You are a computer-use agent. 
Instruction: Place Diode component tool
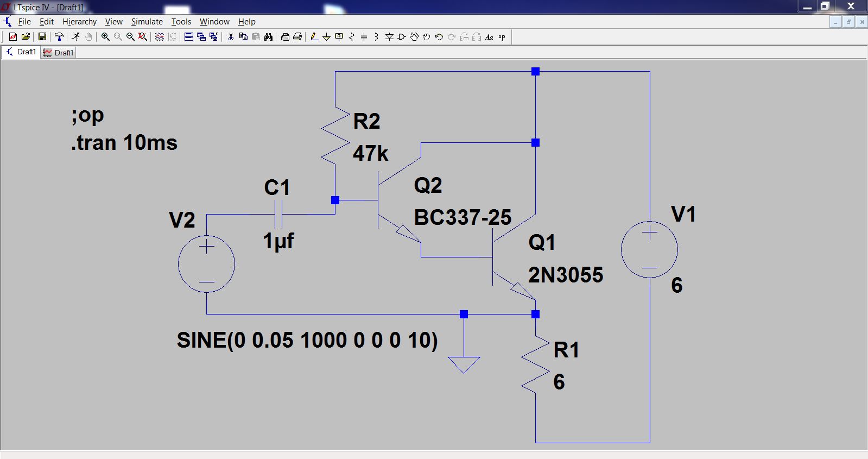tap(389, 37)
